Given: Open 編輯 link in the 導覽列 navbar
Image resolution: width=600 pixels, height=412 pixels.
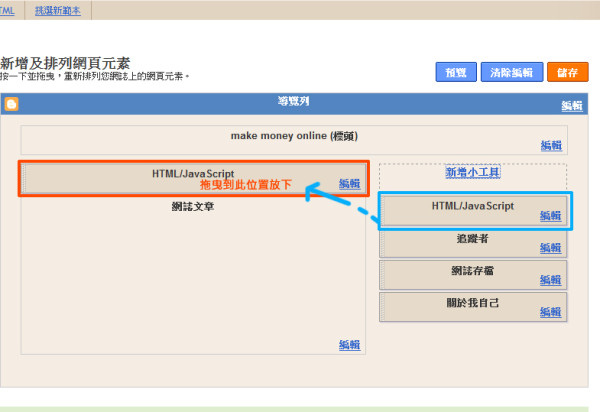Looking at the screenshot, I should [572, 105].
